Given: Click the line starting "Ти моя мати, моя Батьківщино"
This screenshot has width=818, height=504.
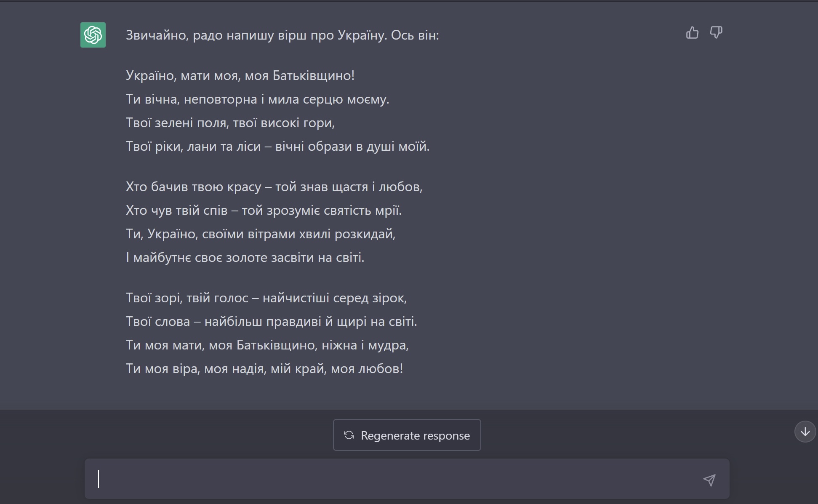Looking at the screenshot, I should pos(267,345).
